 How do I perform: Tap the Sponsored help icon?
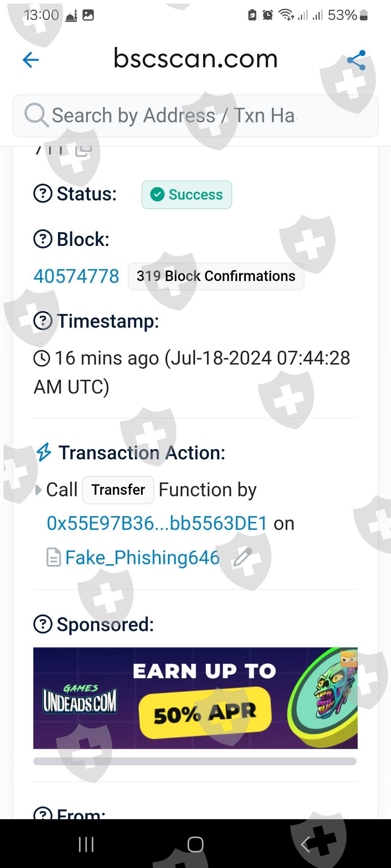[43, 625]
